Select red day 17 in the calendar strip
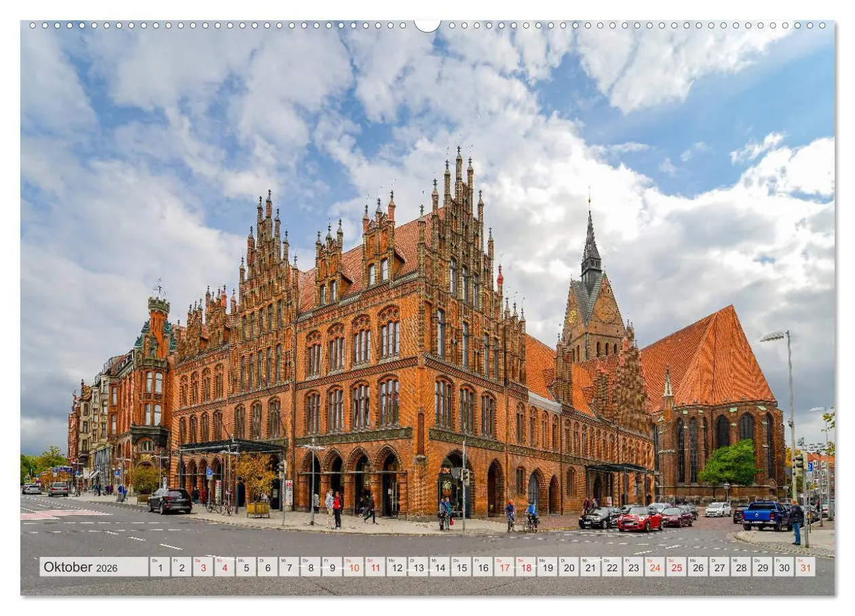This screenshot has height=616, width=855. tap(504, 567)
